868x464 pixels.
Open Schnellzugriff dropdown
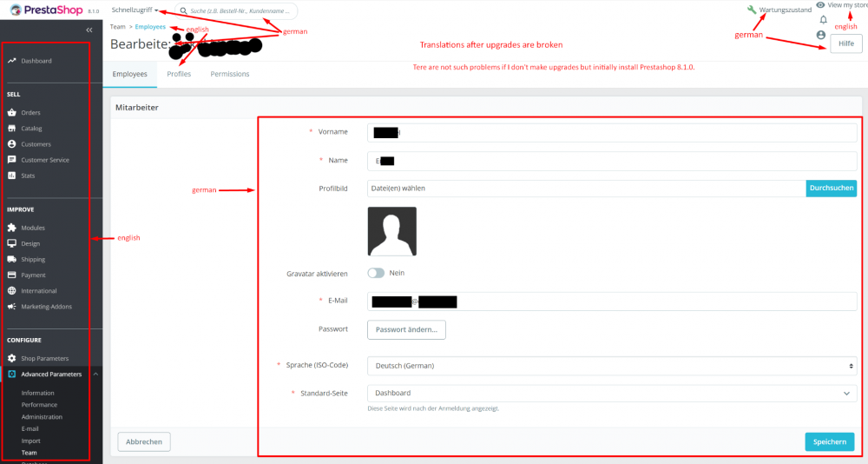point(135,10)
